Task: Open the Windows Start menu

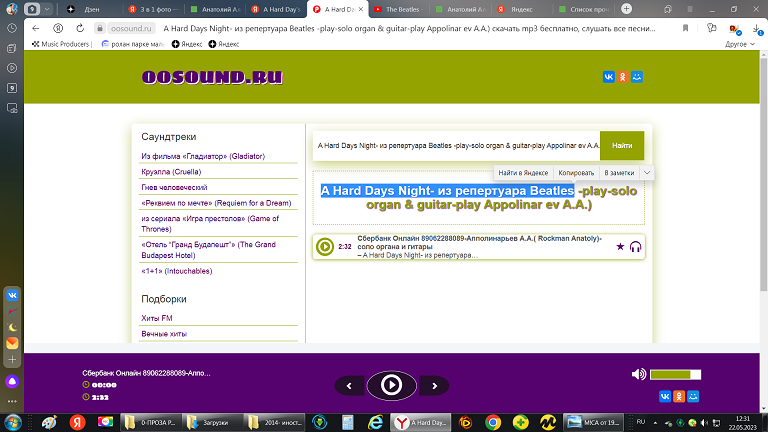Action: click(x=13, y=422)
